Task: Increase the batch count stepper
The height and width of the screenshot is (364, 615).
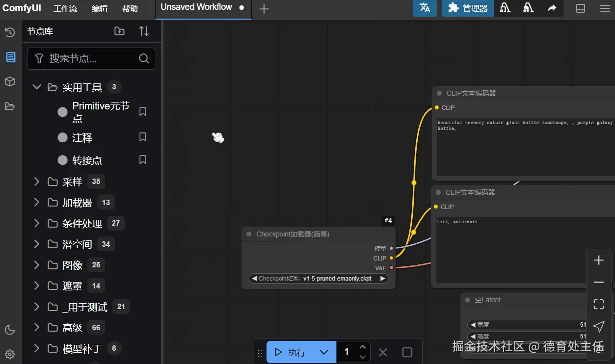Action: click(x=363, y=347)
